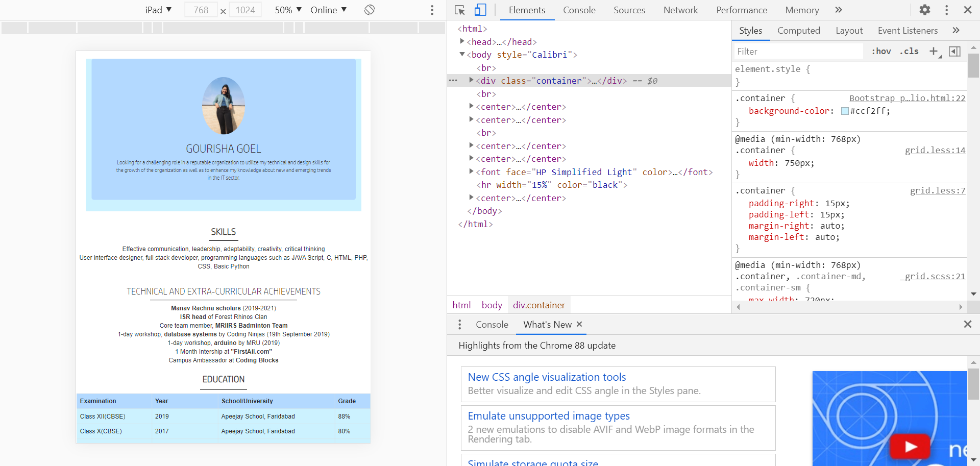This screenshot has width=980, height=466.
Task: Open the customize DevTools three-dot menu
Action: [946, 10]
